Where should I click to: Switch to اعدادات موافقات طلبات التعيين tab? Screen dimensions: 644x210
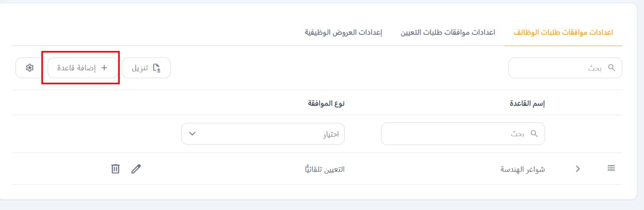(448, 33)
